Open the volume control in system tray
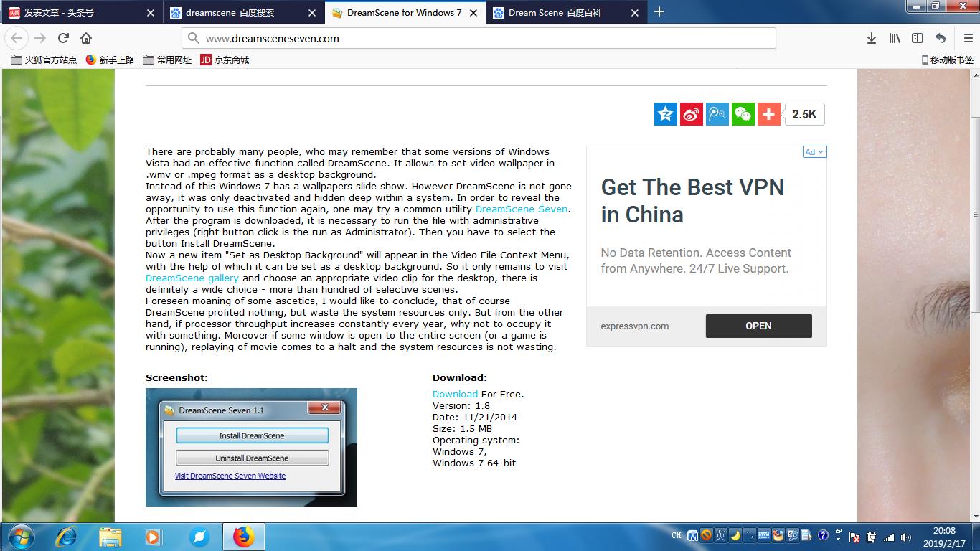The height and width of the screenshot is (551, 980). (x=906, y=537)
